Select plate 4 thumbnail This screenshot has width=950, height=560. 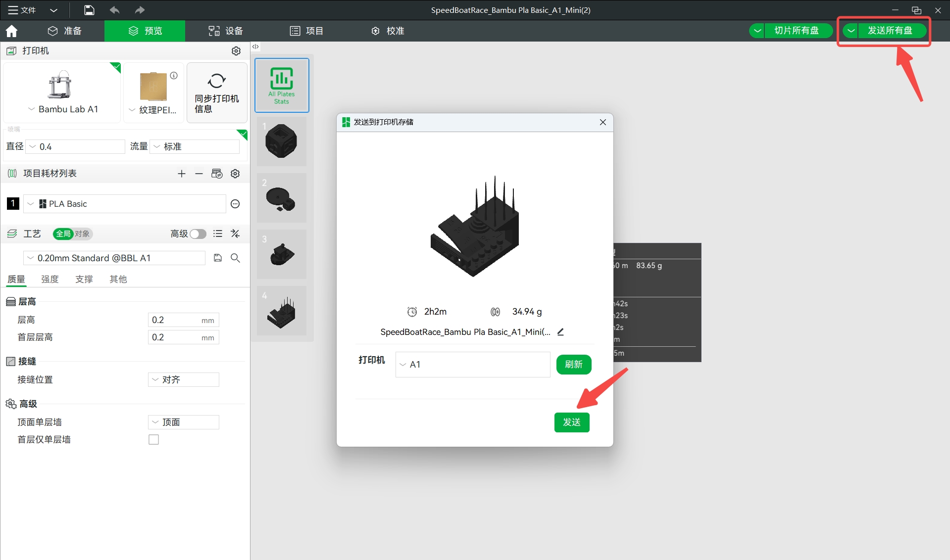pos(282,311)
